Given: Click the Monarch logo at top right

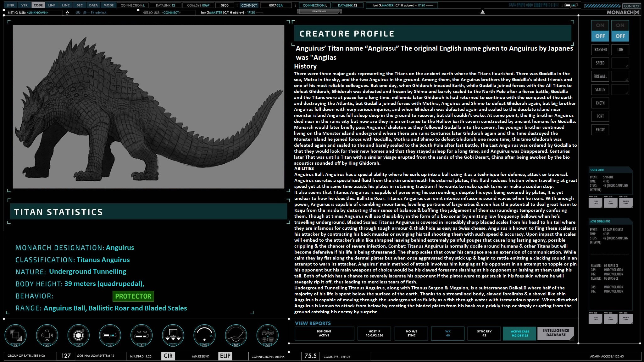Looking at the screenshot, I should 623,12.
